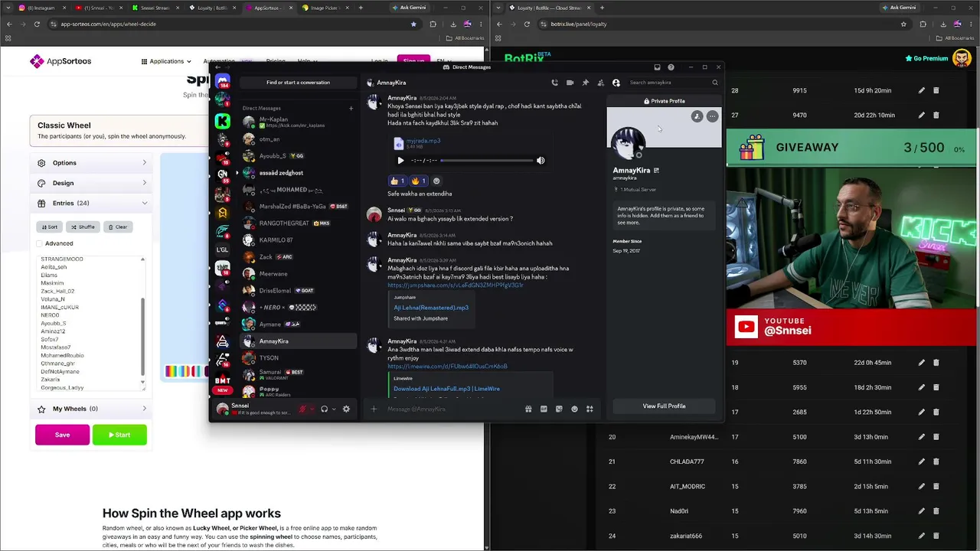Open Download Aji LehnaFull.mp3 LimeWire link
The image size is (980, 551).
tap(446, 389)
